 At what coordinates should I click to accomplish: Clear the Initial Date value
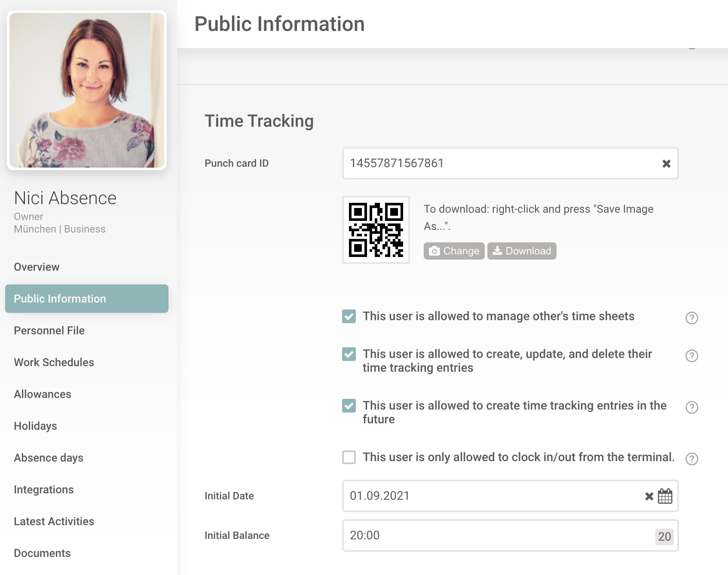pos(649,496)
